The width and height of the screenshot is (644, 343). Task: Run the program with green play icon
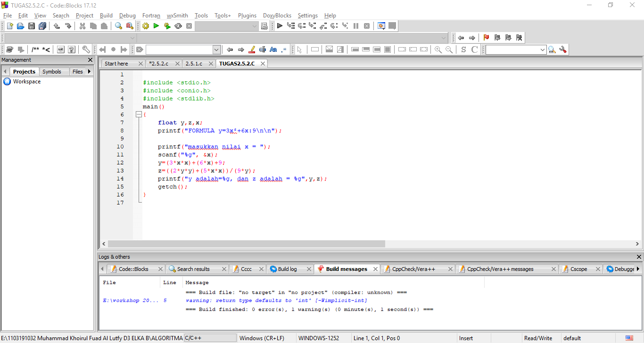(x=157, y=26)
